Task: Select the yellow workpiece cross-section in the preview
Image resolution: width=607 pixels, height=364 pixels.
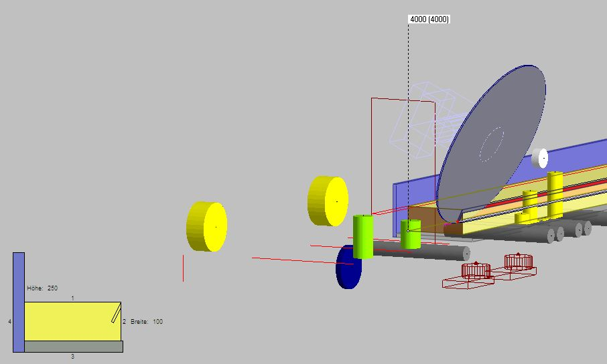Action: pyautogui.click(x=67, y=321)
